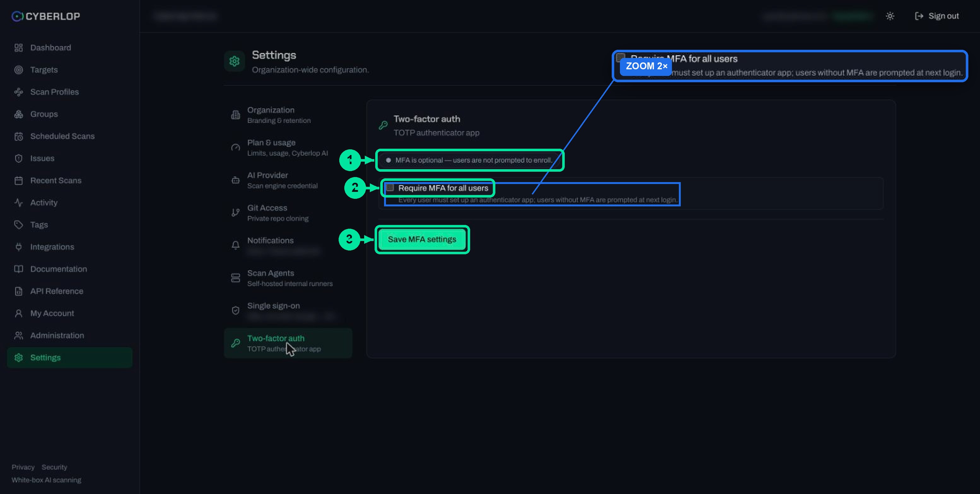Switch to AI Provider settings tab
This screenshot has height=494, width=980.
point(288,180)
